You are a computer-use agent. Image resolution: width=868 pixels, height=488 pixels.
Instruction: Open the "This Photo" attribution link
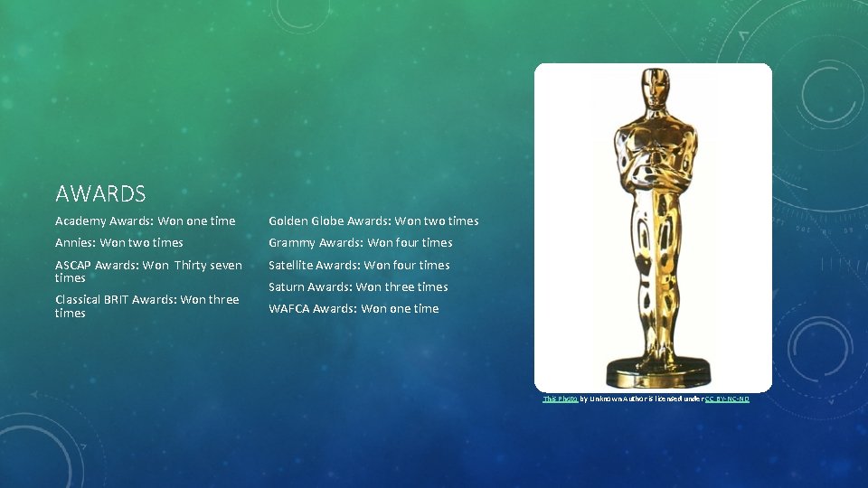click(x=561, y=399)
